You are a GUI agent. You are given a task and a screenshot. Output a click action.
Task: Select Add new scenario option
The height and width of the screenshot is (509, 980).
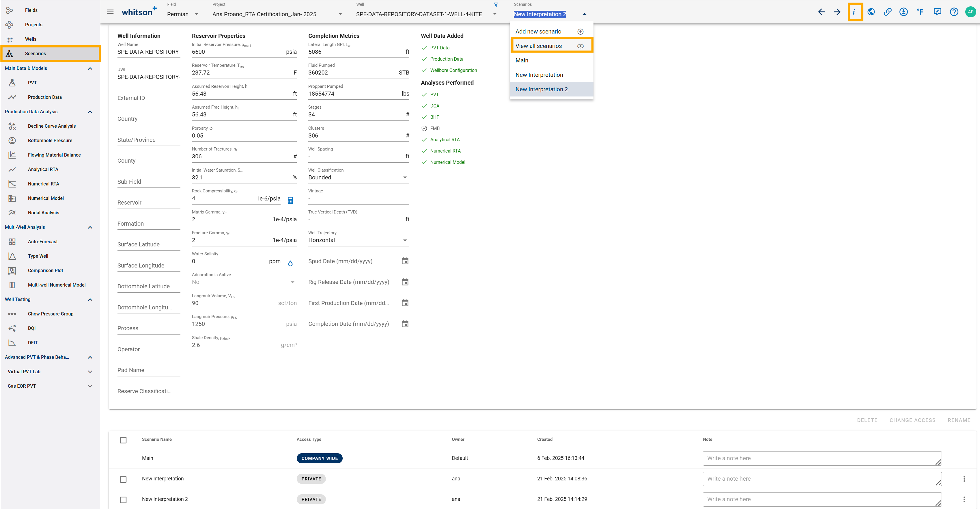551,31
